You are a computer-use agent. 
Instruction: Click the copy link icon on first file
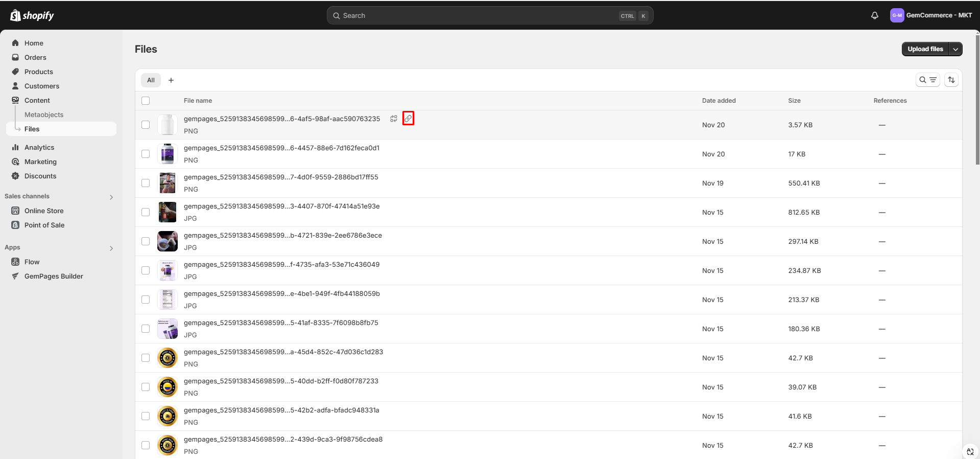coord(408,119)
